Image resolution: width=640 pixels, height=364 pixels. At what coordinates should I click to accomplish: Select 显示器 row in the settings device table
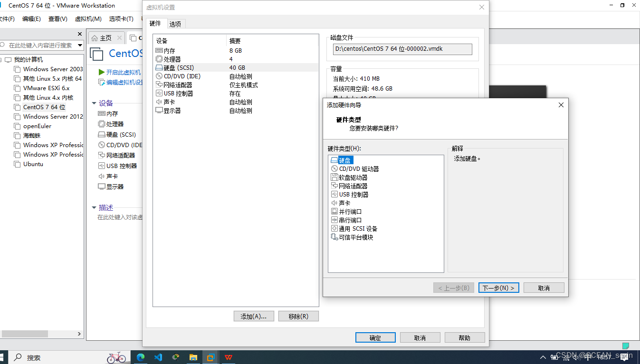click(236, 111)
